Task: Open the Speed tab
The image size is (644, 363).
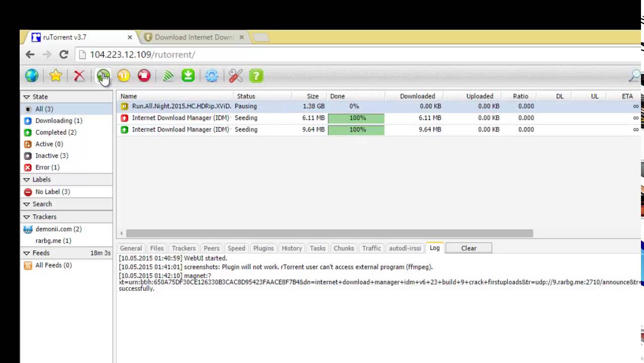Action: [236, 248]
